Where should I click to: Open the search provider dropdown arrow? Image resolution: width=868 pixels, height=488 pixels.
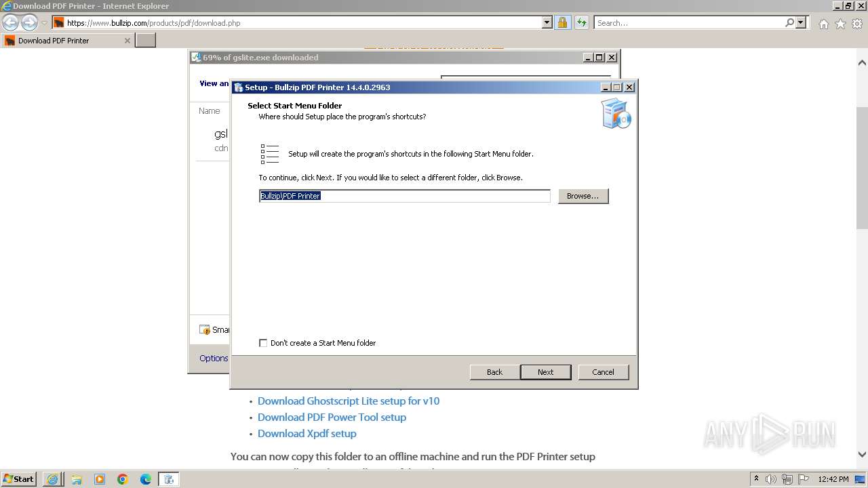pos(802,22)
